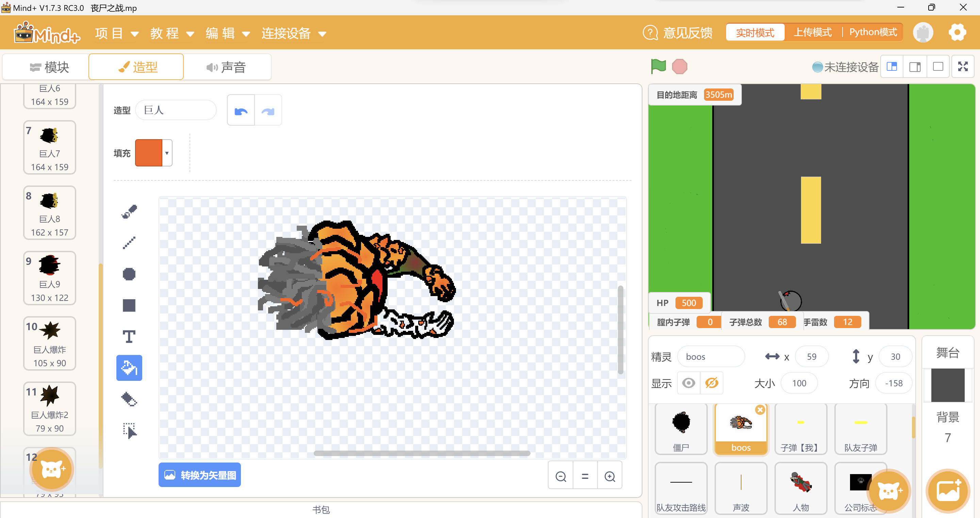Switch to 上传模式 mode

coord(813,32)
